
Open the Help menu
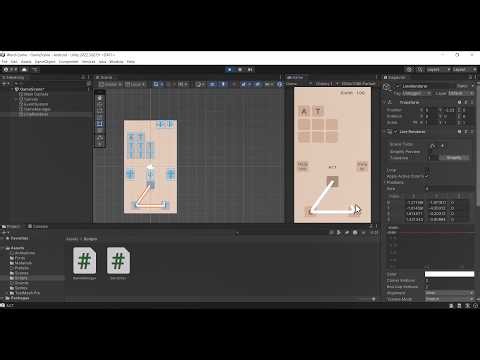(131, 62)
